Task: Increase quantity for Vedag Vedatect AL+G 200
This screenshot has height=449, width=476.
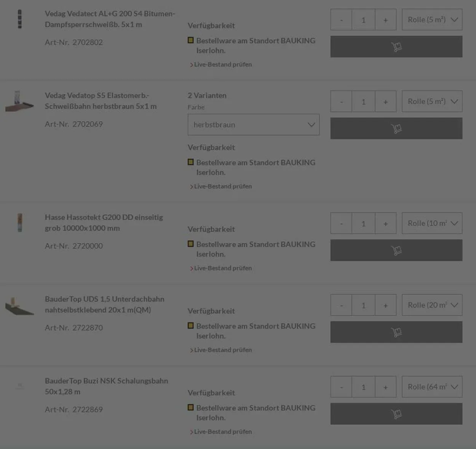Action: [385, 20]
